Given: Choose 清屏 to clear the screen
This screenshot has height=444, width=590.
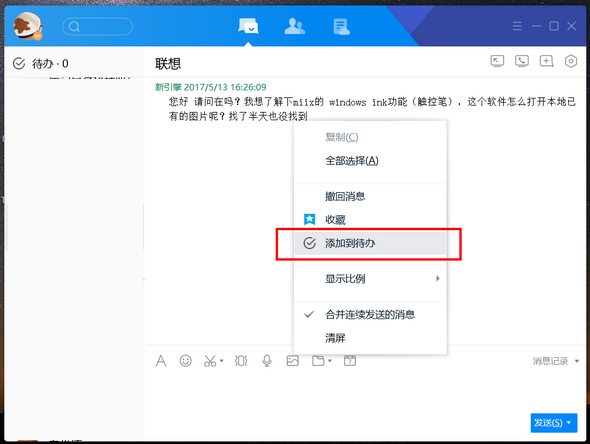Looking at the screenshot, I should click(370, 338).
